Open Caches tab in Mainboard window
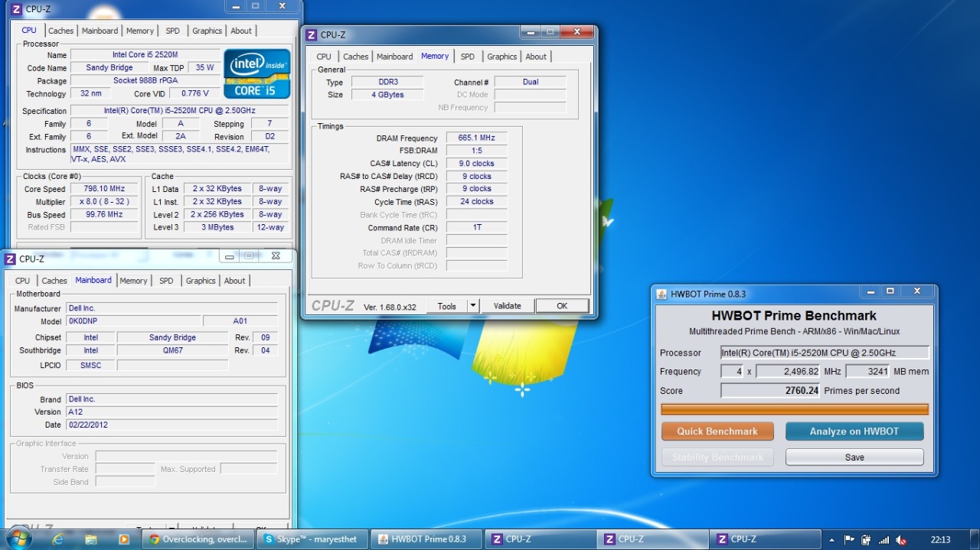980x550 pixels. pos(54,281)
